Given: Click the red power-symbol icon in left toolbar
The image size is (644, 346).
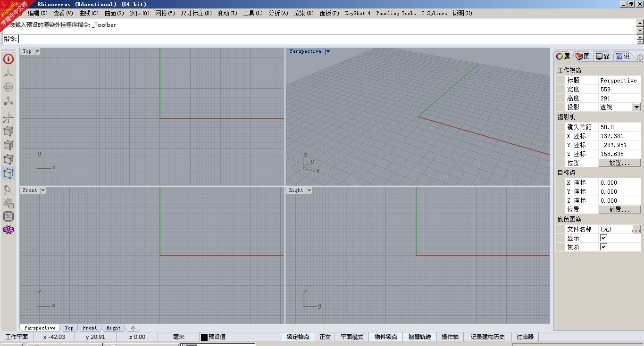Looking at the screenshot, I should [8, 59].
